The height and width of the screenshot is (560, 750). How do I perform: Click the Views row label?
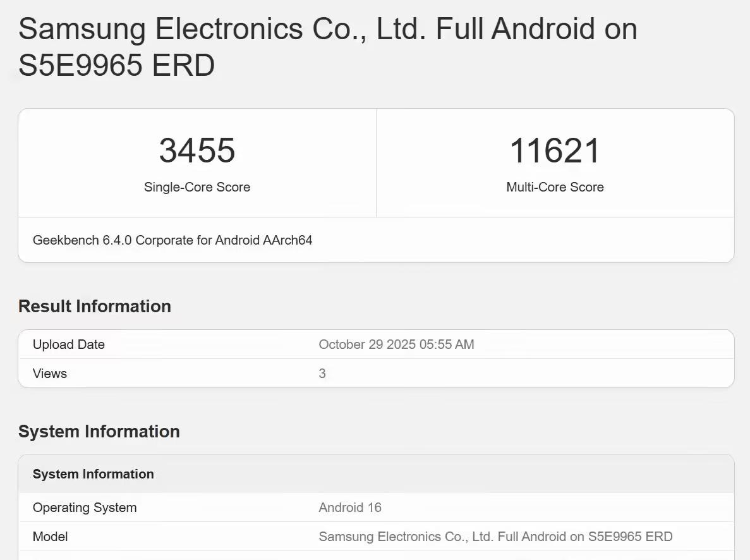[50, 374]
